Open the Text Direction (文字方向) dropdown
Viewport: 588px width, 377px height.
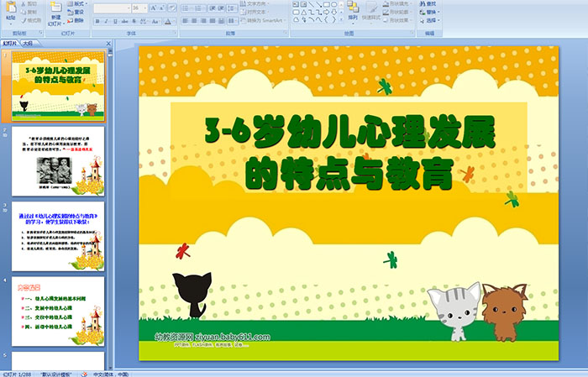255,3
